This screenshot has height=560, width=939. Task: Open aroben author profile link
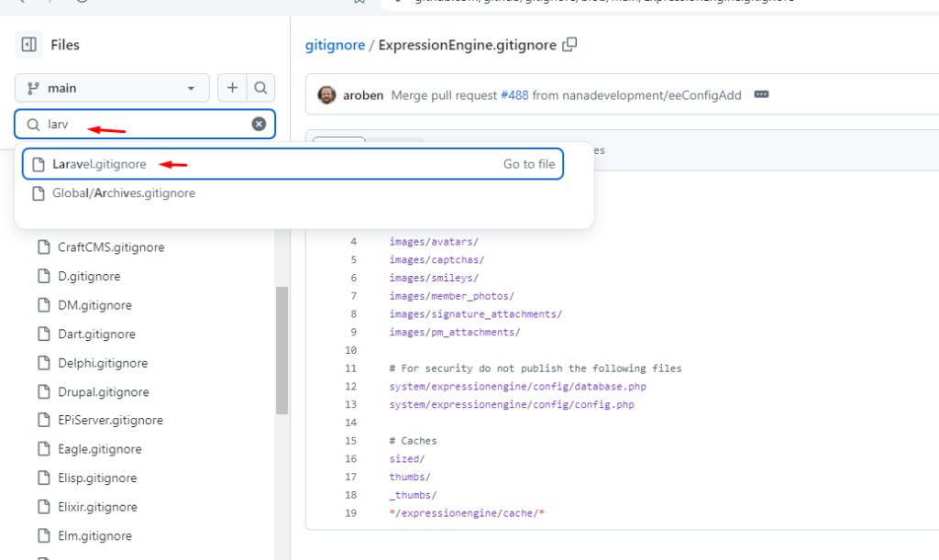[x=363, y=94]
